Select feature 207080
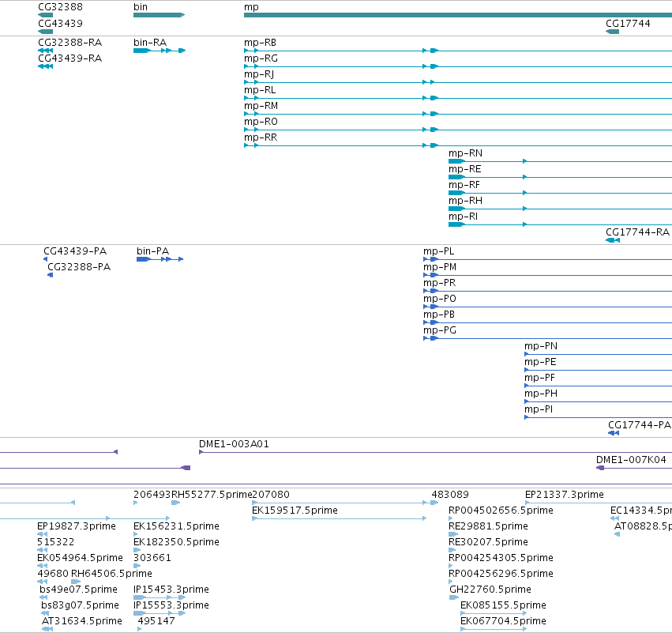This screenshot has height=633, width=672. pyautogui.click(x=271, y=495)
